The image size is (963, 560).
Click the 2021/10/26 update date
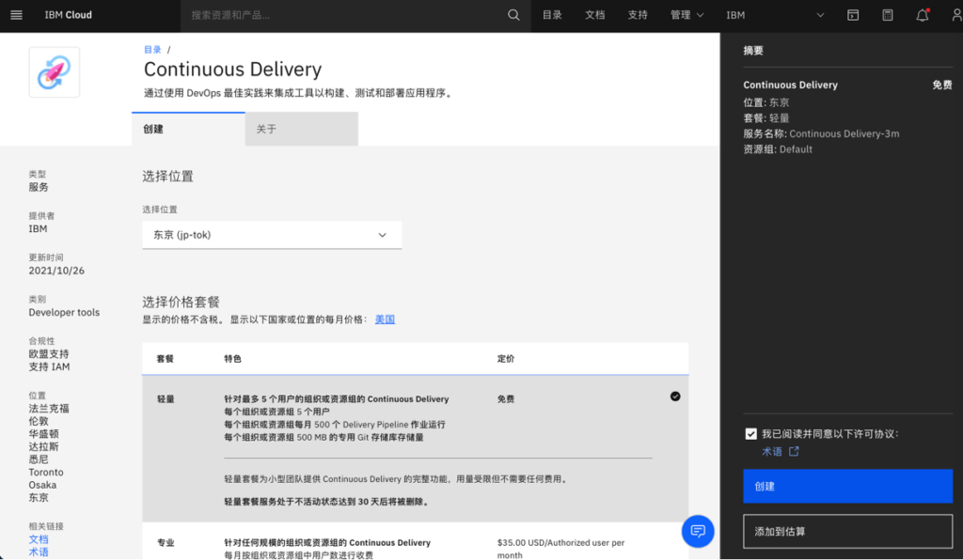56,271
